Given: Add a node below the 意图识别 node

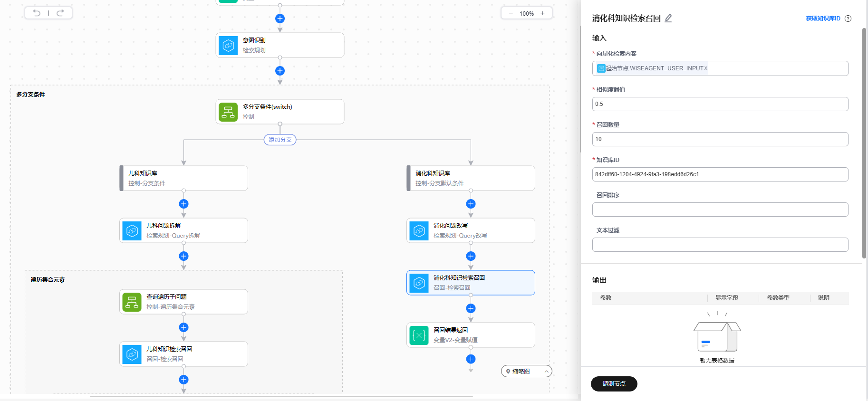Looking at the screenshot, I should (280, 71).
